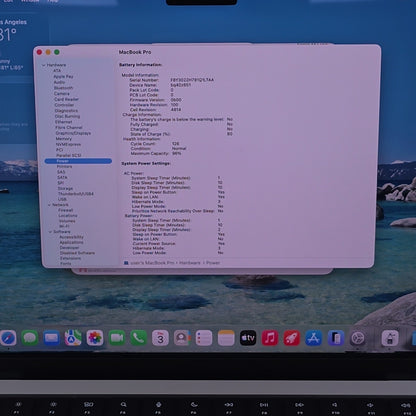
Task: Launch Music app in Dock
Action: 270,338
